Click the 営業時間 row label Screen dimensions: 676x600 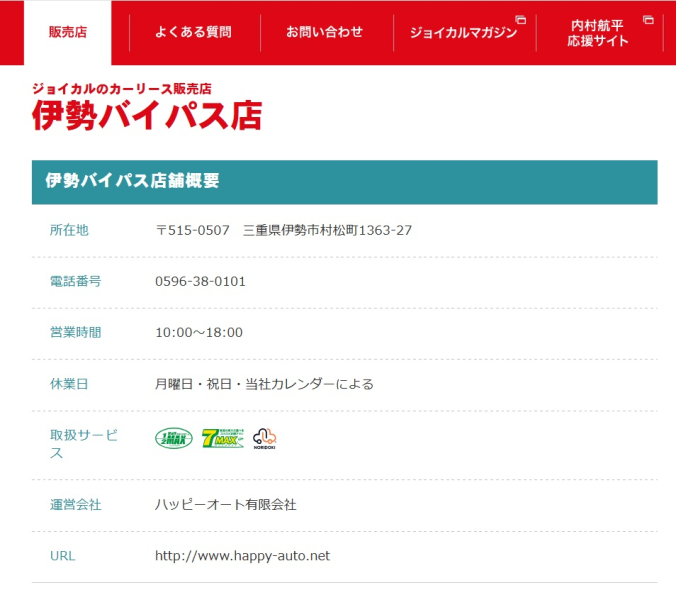click(75, 332)
